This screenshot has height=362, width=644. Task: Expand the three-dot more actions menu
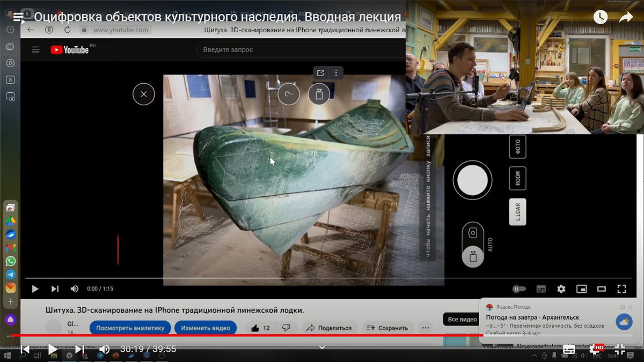click(426, 328)
